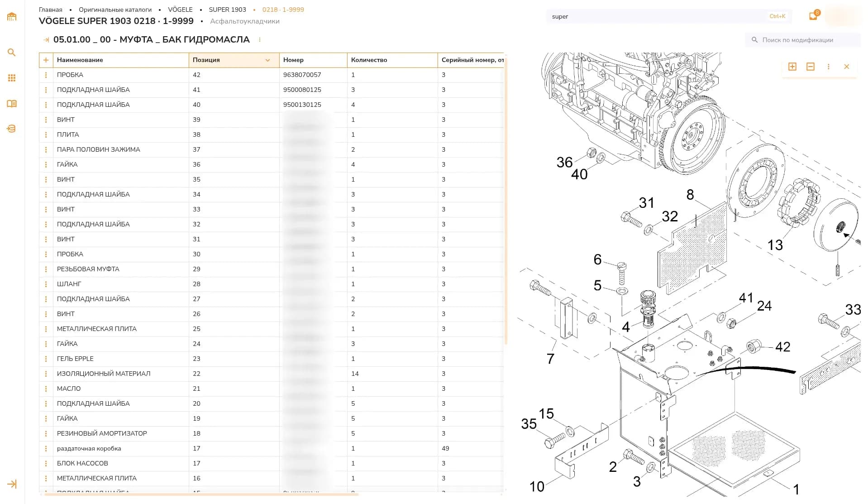Open the VÖGELE breadcrumb link

pyautogui.click(x=180, y=10)
